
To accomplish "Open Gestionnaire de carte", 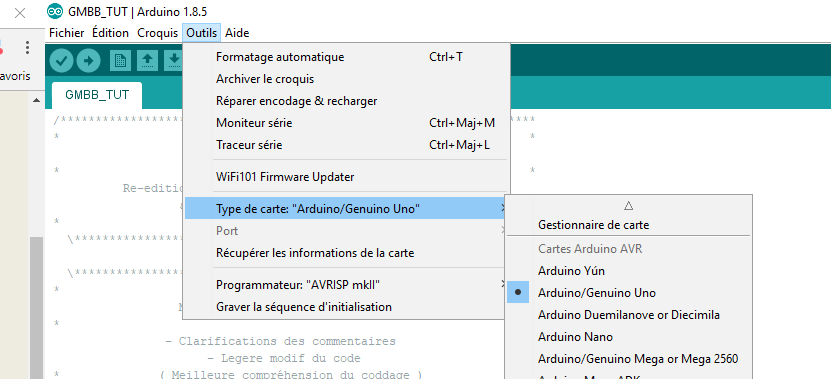I will point(629,225).
